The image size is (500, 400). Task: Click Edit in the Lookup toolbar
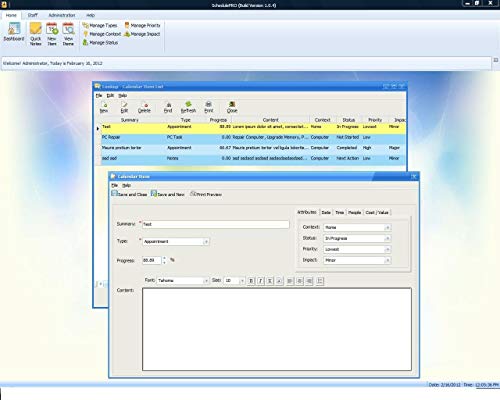click(x=124, y=107)
